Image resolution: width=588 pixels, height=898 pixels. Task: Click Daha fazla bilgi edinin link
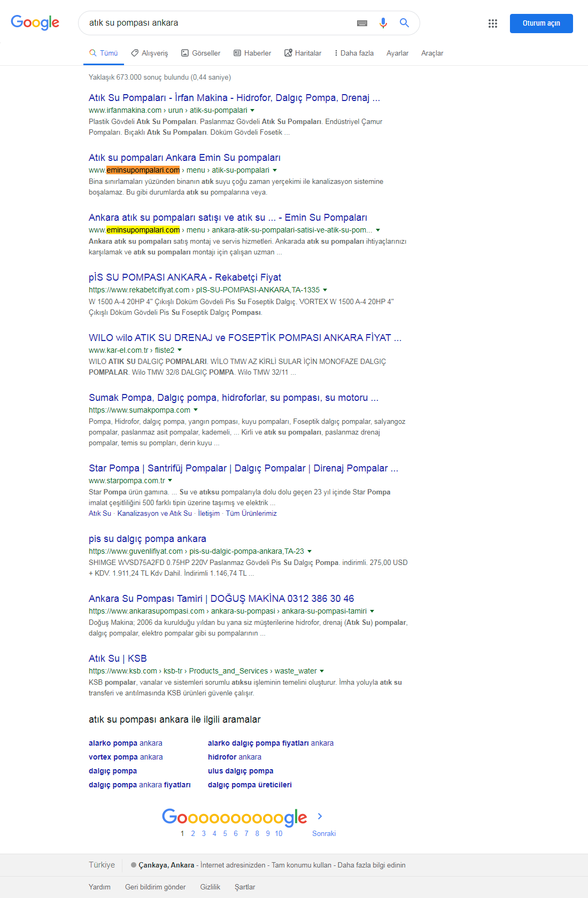point(372,865)
